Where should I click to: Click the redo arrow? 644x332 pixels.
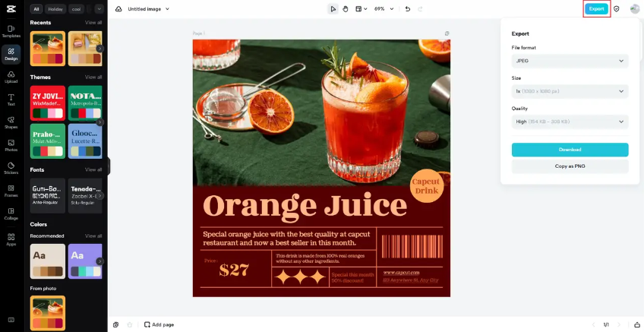coord(420,9)
